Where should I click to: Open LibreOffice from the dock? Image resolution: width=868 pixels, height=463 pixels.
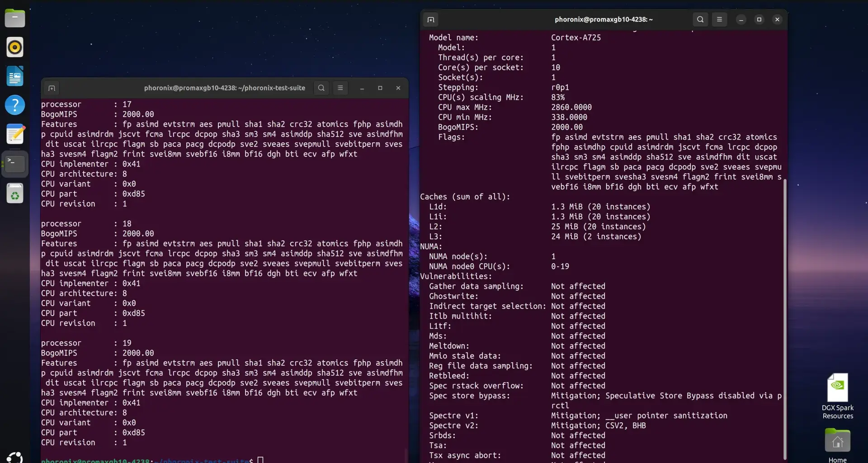pyautogui.click(x=15, y=76)
